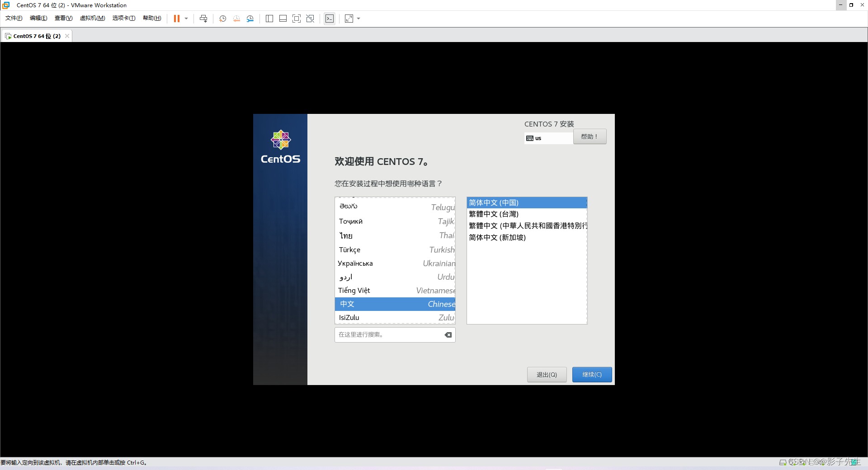Select Tajik (Тоҷикӣ) in the language list
Image resolution: width=868 pixels, height=470 pixels.
click(x=395, y=221)
